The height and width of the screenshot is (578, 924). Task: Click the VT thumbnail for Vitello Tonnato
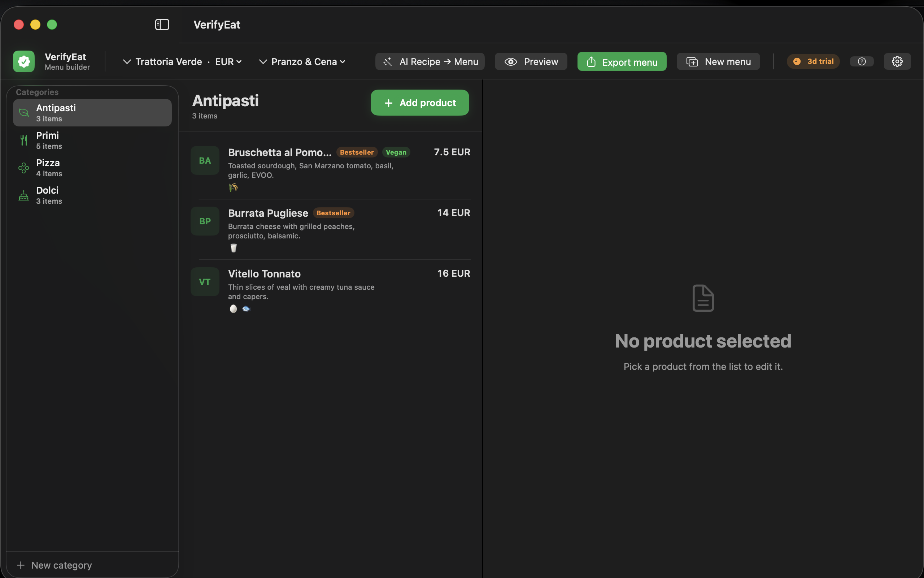205,282
